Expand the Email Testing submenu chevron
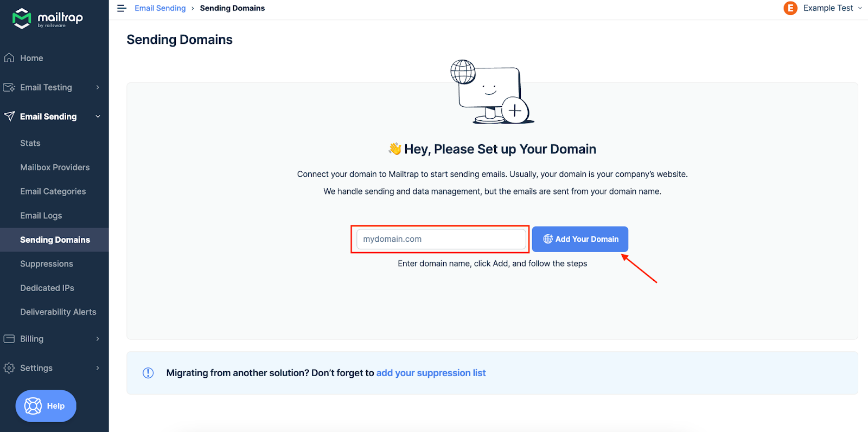This screenshot has height=432, width=868. [98, 87]
